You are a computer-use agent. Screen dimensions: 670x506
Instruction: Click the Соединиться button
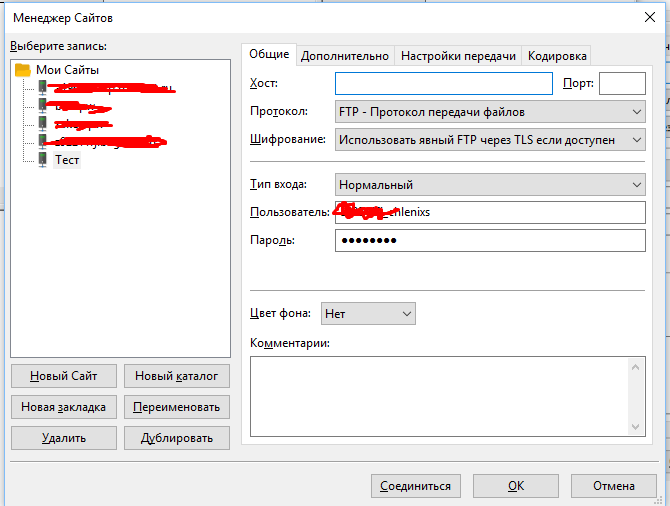416,486
